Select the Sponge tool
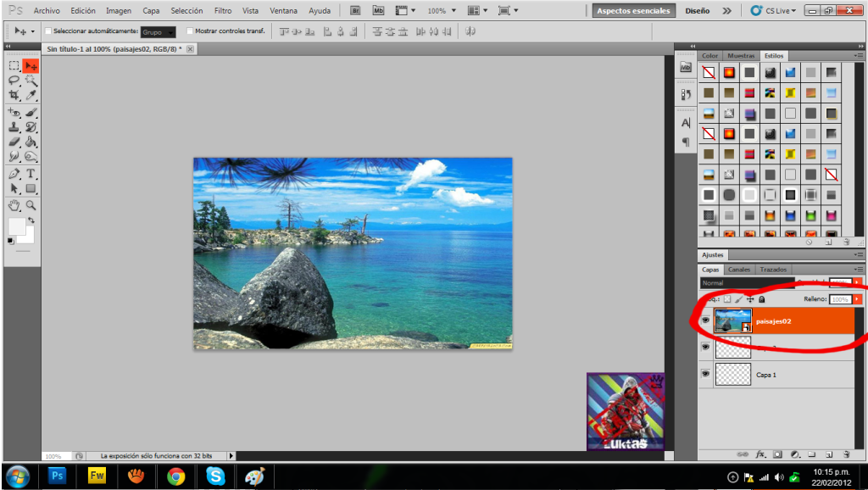 (x=31, y=157)
